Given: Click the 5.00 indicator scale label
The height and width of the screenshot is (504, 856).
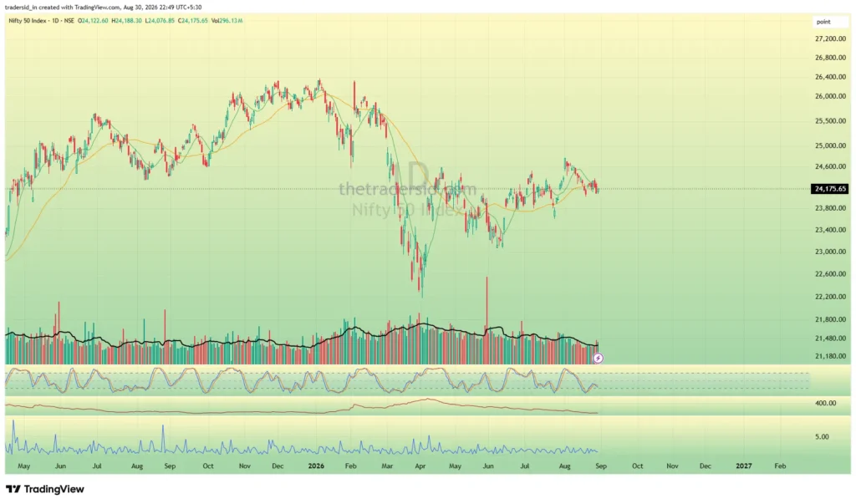Looking at the screenshot, I should [x=823, y=437].
